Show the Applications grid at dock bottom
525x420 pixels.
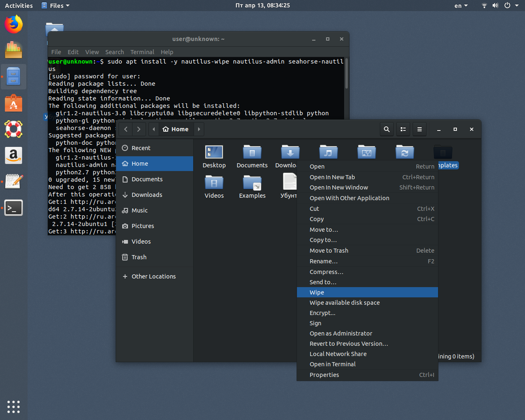[14, 407]
